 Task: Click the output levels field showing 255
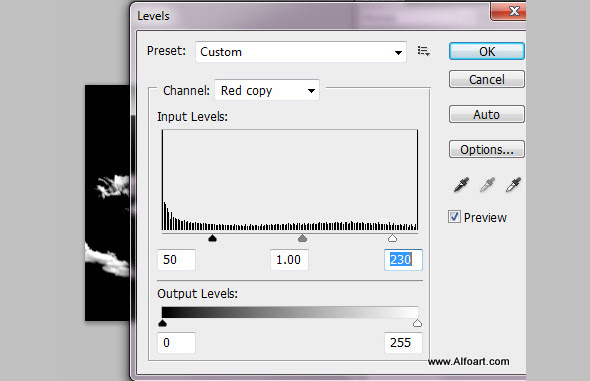coord(403,343)
